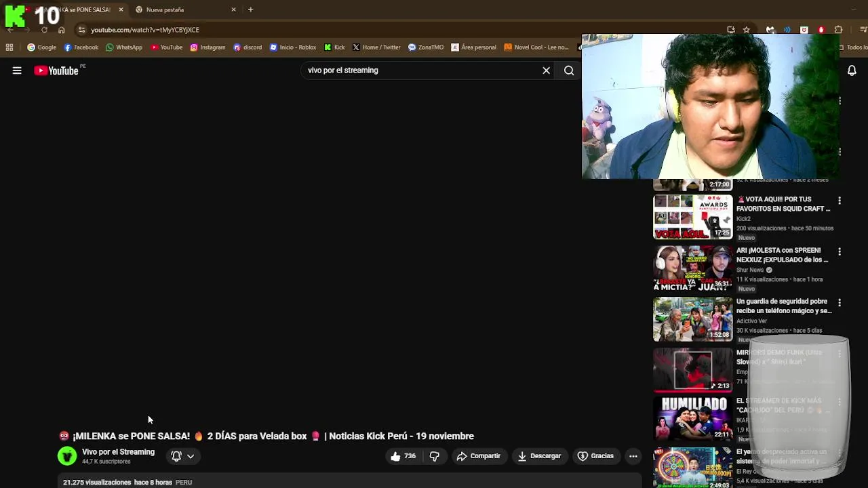This screenshot has width=868, height=488.
Task: Open the VOTA AQUI Squid Craft video thumbnail
Action: tap(692, 218)
